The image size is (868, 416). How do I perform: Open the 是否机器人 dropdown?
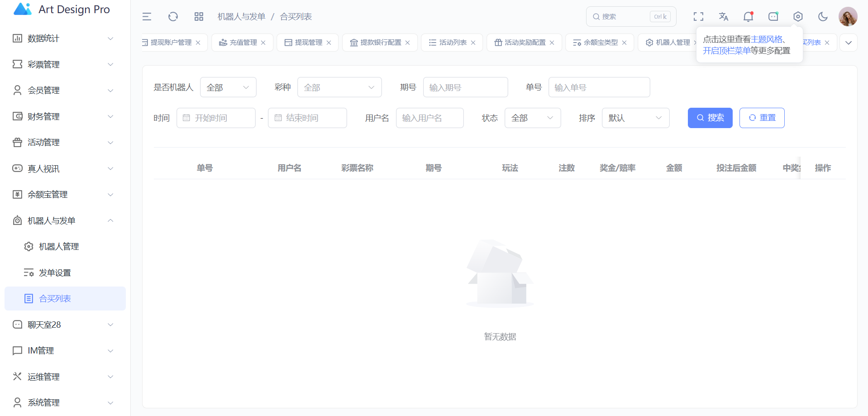pos(228,87)
